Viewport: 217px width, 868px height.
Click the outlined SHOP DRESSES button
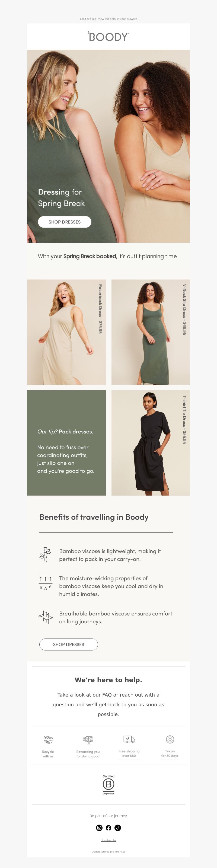coord(69,644)
